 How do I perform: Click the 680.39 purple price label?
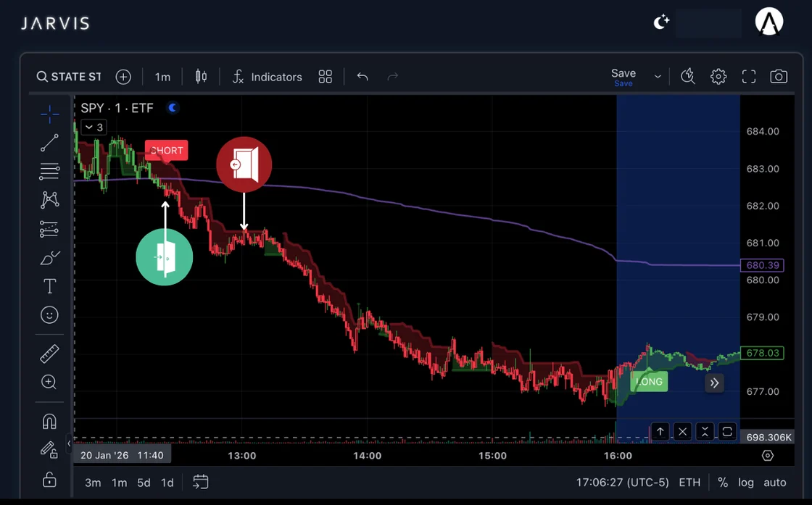(762, 265)
